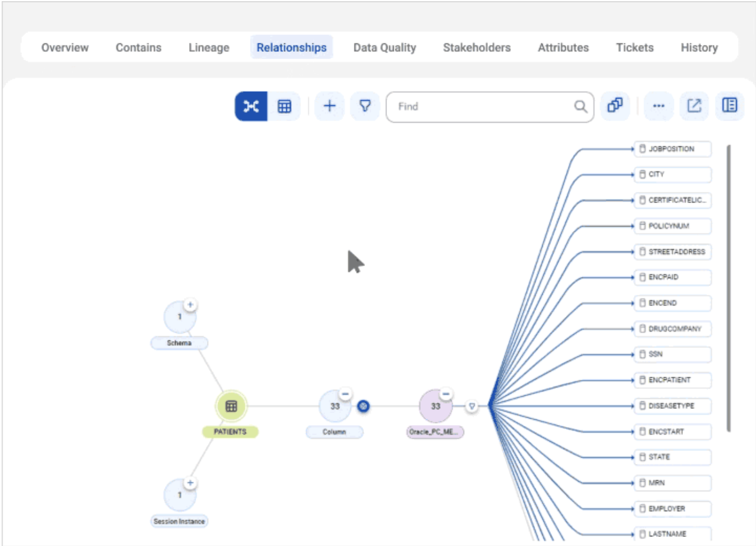Viewport: 756px width, 546px height.
Task: Select the PATIENTS table node
Action: coord(231,406)
